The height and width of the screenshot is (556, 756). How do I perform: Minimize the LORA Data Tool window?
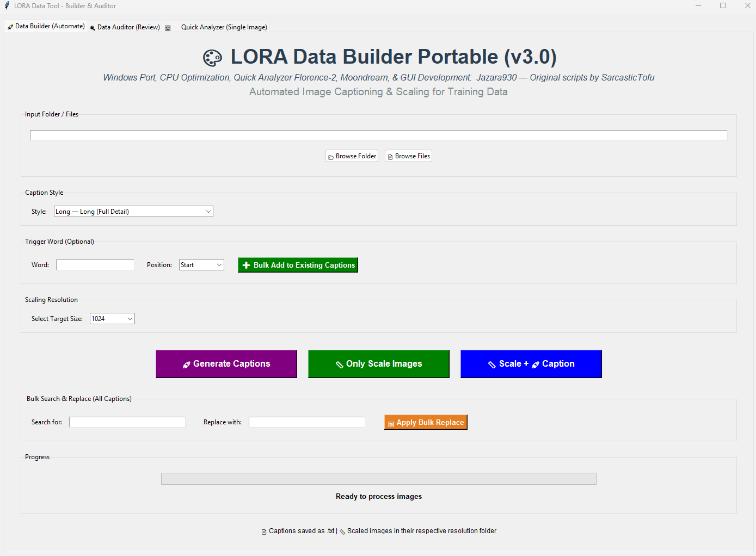[x=698, y=5]
